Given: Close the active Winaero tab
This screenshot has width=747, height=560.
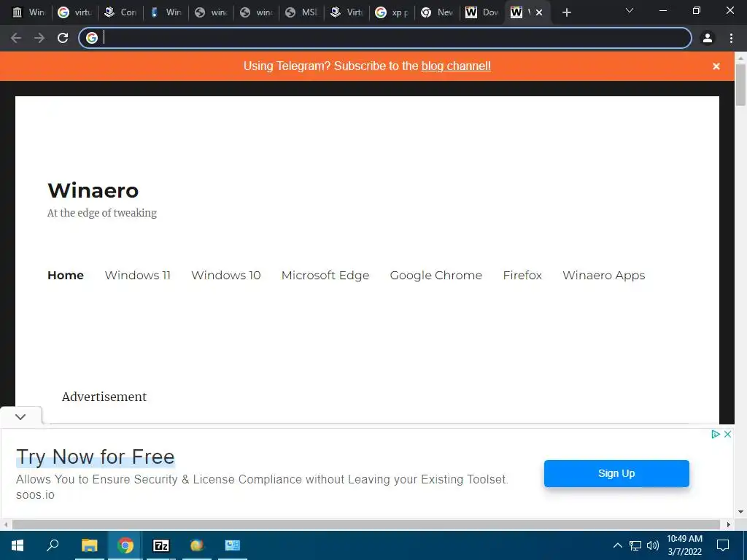Looking at the screenshot, I should (539, 12).
